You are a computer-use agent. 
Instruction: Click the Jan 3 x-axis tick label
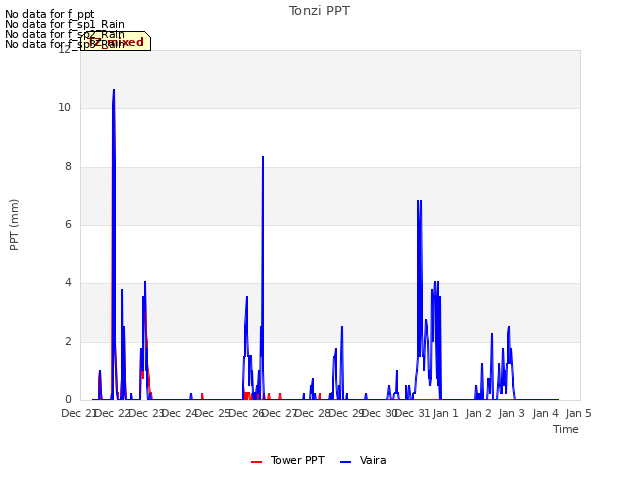coord(512,413)
